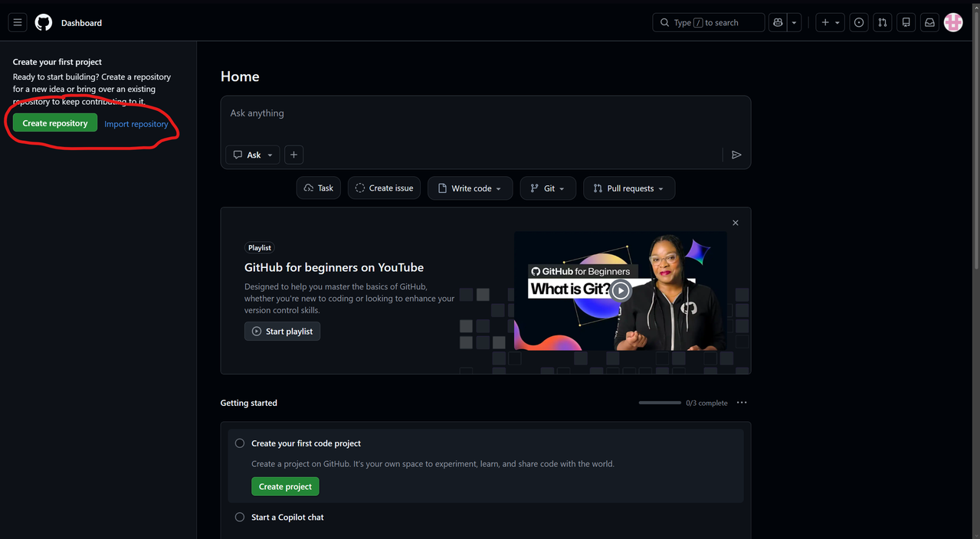Open the Repositories icon in header
The image size is (980, 539).
click(x=906, y=23)
